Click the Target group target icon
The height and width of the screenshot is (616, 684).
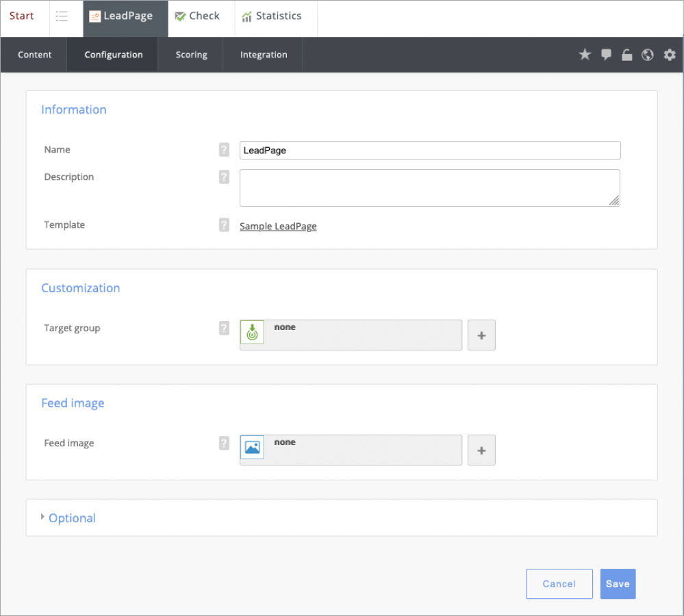tap(252, 332)
